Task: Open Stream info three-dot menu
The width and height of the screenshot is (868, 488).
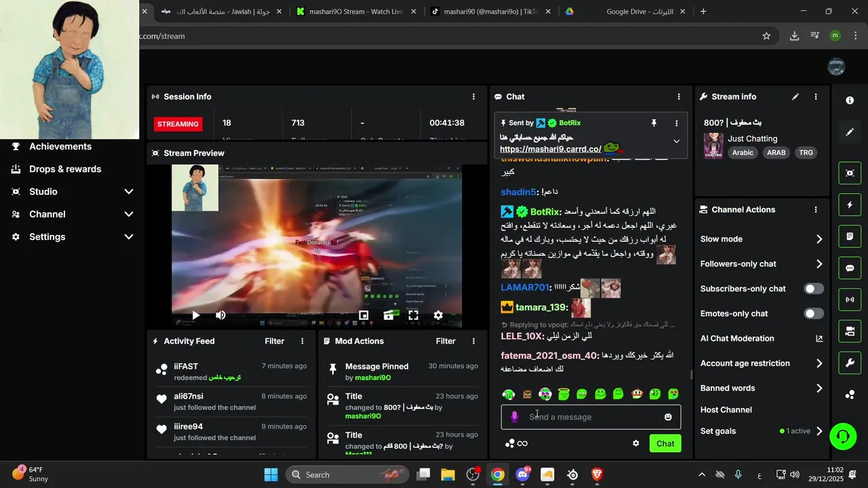Action: click(x=816, y=97)
